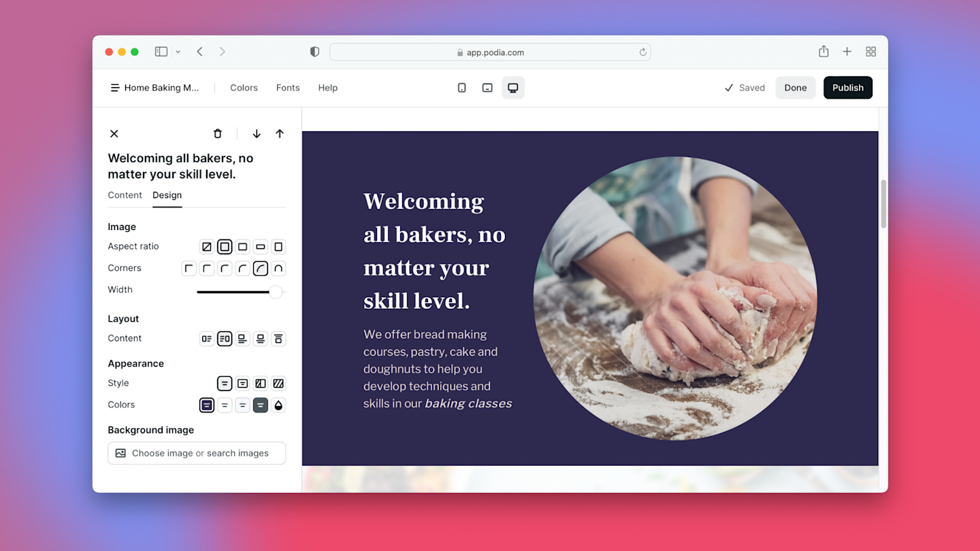Pick the dark gray color scheme swatch
Viewport: 980px width, 551px height.
[x=260, y=405]
